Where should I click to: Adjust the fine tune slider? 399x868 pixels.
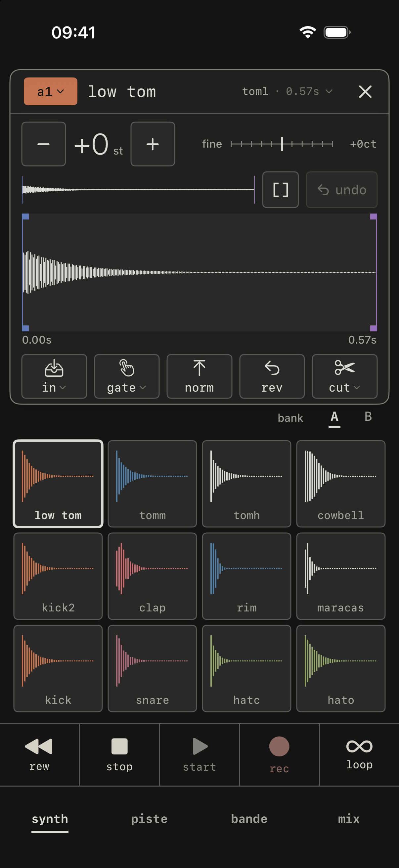282,144
